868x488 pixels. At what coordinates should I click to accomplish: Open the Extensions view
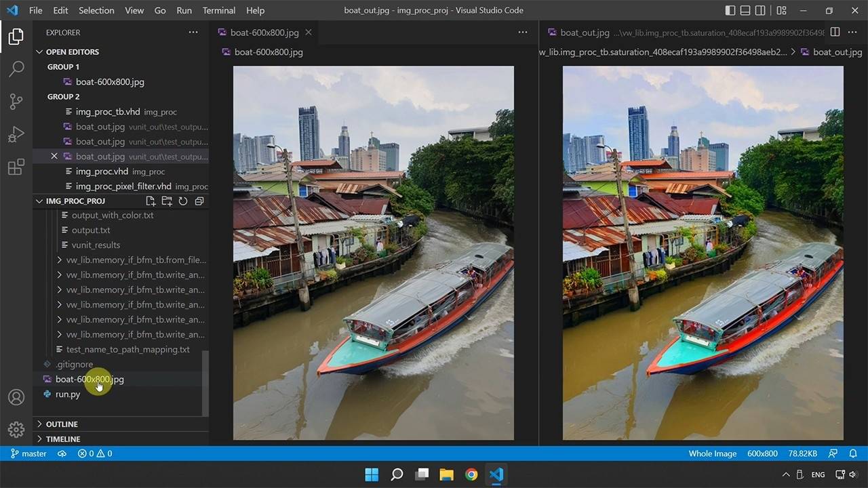[x=16, y=167]
